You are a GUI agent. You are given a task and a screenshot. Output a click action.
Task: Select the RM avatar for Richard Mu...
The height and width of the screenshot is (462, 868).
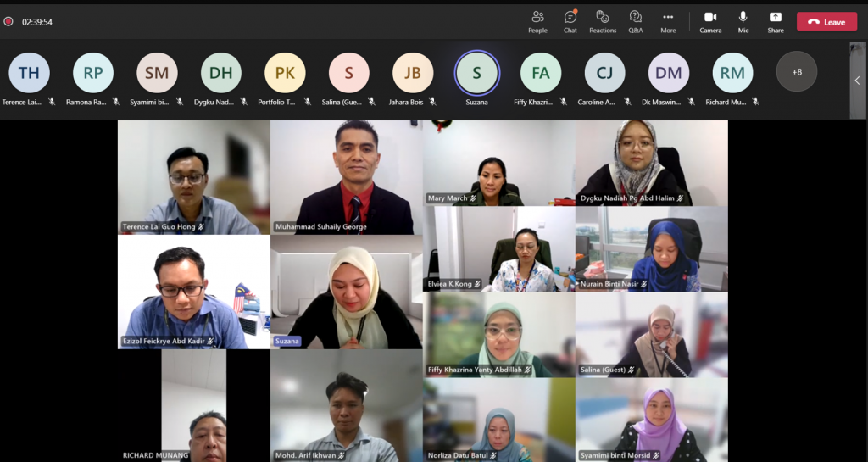click(x=732, y=73)
